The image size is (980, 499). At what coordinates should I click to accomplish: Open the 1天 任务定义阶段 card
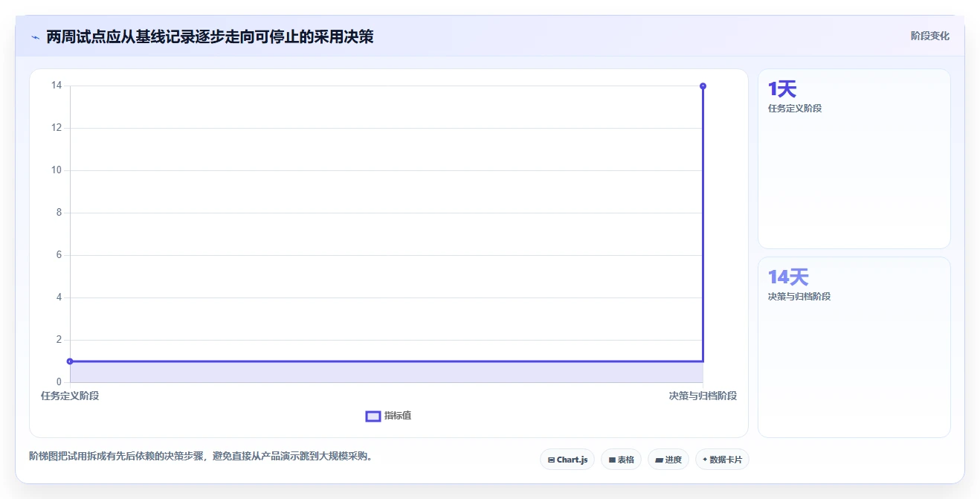pyautogui.click(x=854, y=159)
